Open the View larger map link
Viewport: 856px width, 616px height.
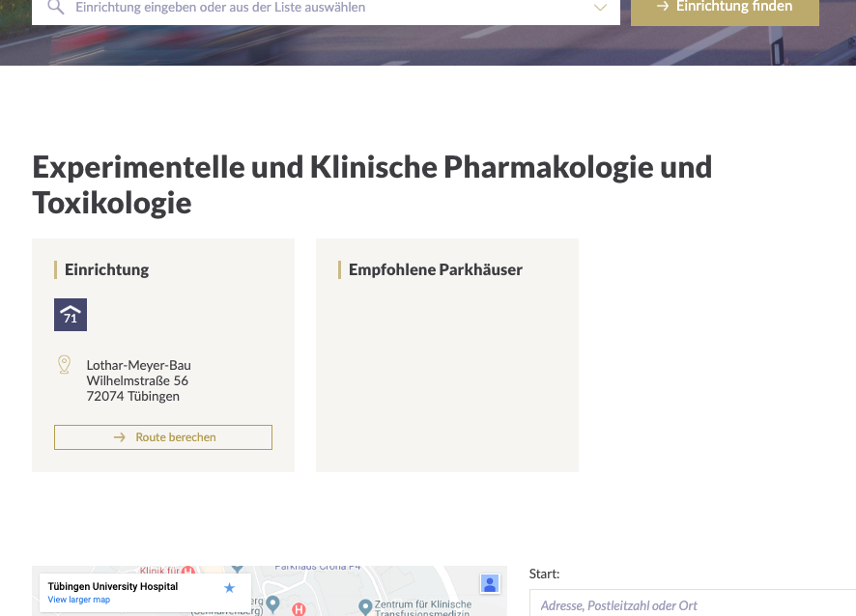tap(79, 600)
